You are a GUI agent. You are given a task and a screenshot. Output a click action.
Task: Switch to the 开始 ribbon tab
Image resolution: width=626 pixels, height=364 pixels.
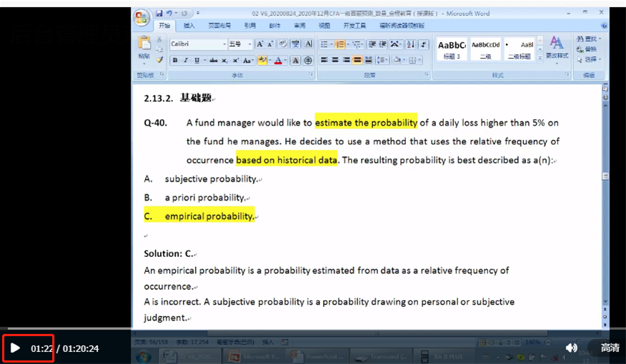(164, 26)
